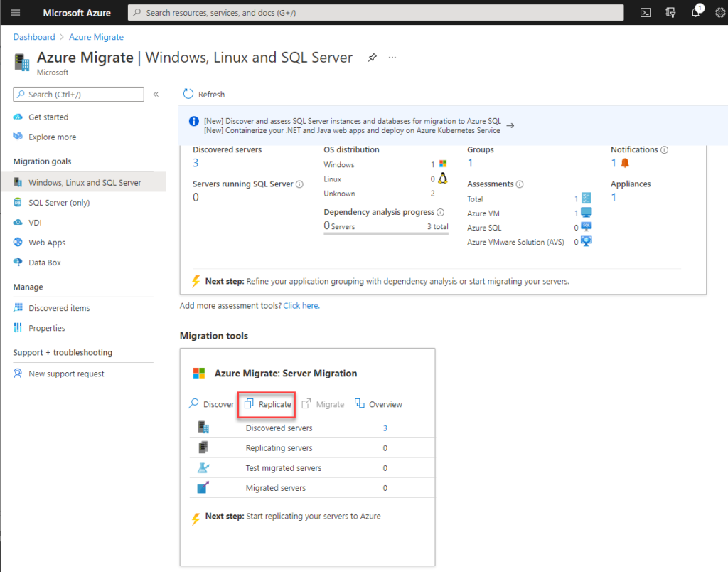Expand the portal hamburger menu

tap(15, 12)
